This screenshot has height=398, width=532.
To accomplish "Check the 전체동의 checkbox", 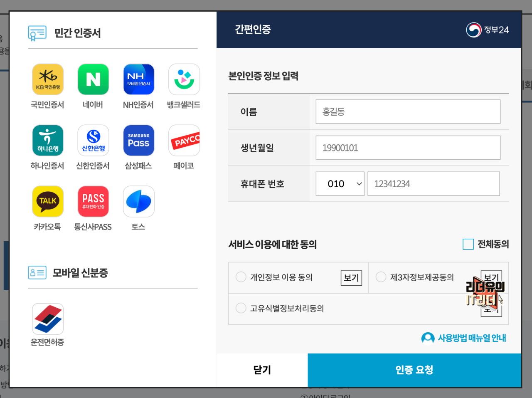I will 468,244.
